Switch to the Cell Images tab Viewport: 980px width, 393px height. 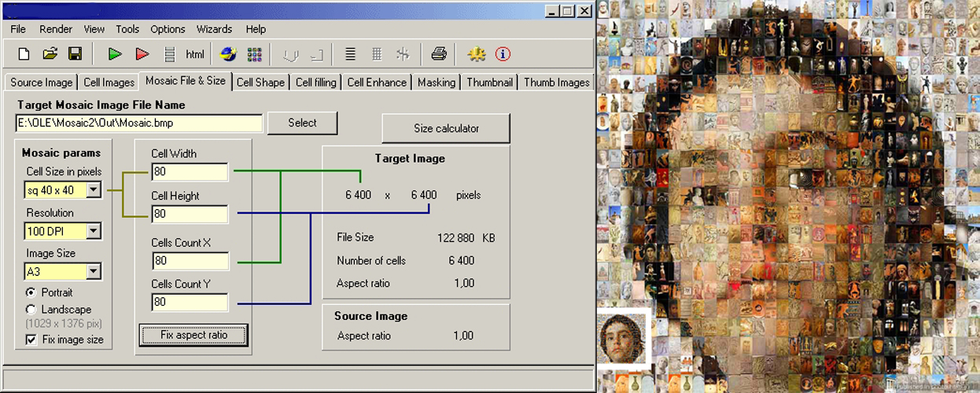click(x=109, y=83)
